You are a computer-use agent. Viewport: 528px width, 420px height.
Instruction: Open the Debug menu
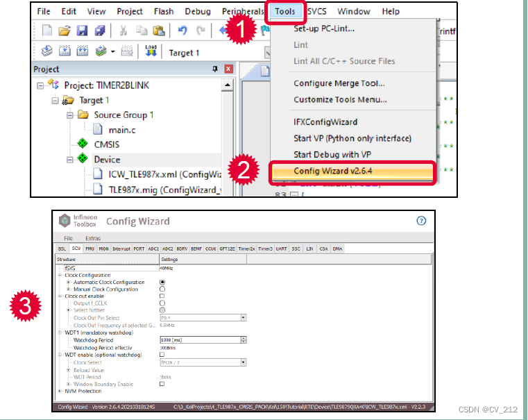[x=198, y=11]
